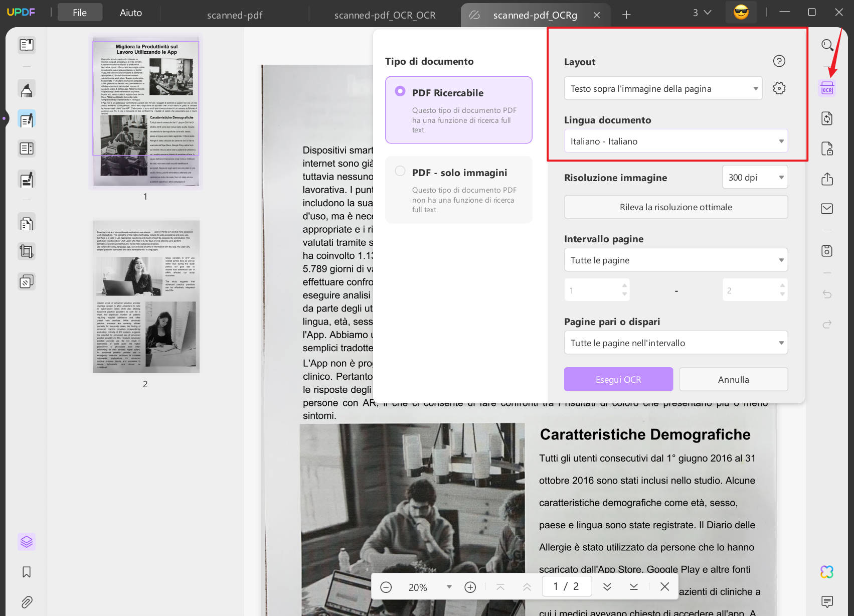Image resolution: width=854 pixels, height=616 pixels.
Task: Open the AI assistant icon
Action: click(x=826, y=571)
